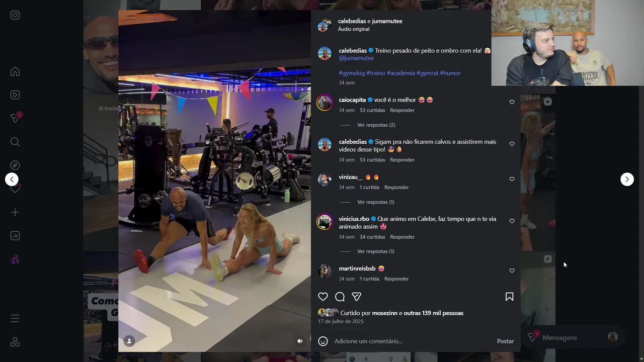Open the hamburger More menu in the sidebar

pos(15,319)
